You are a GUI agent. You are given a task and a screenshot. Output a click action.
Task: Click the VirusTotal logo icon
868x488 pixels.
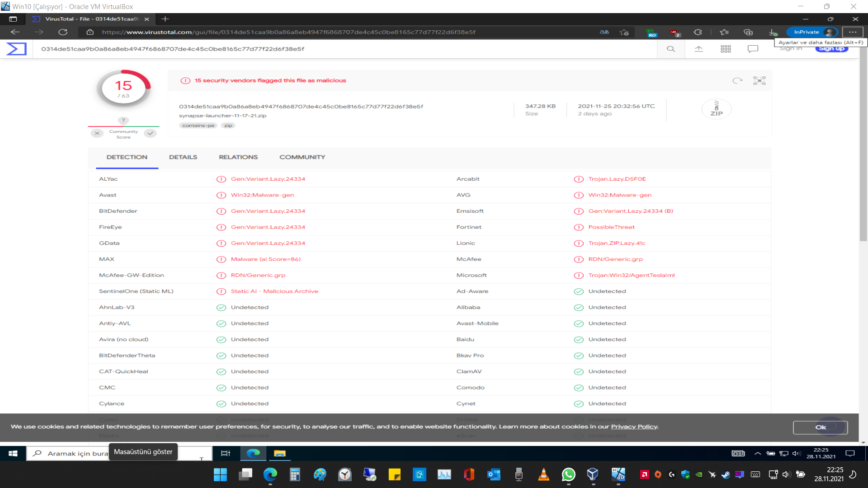(x=16, y=49)
